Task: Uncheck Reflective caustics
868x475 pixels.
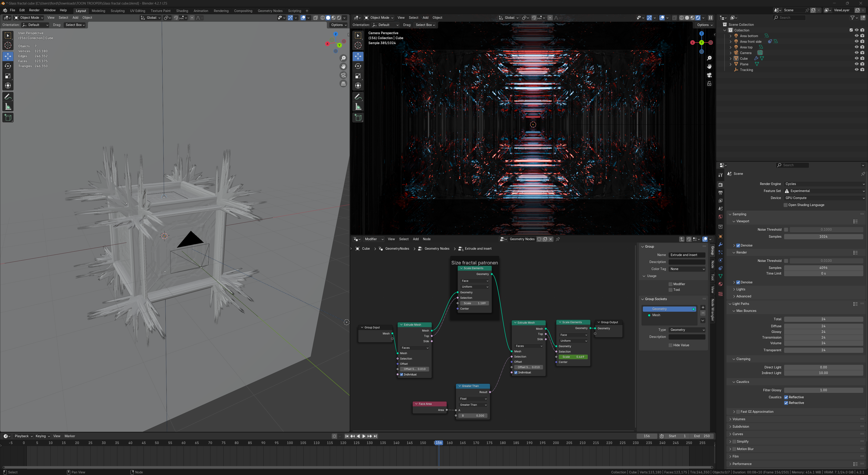Action: tap(786, 397)
